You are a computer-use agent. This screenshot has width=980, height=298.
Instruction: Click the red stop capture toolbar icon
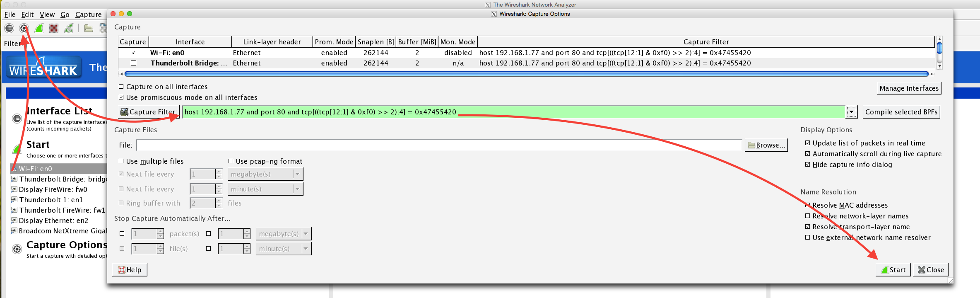tap(54, 28)
